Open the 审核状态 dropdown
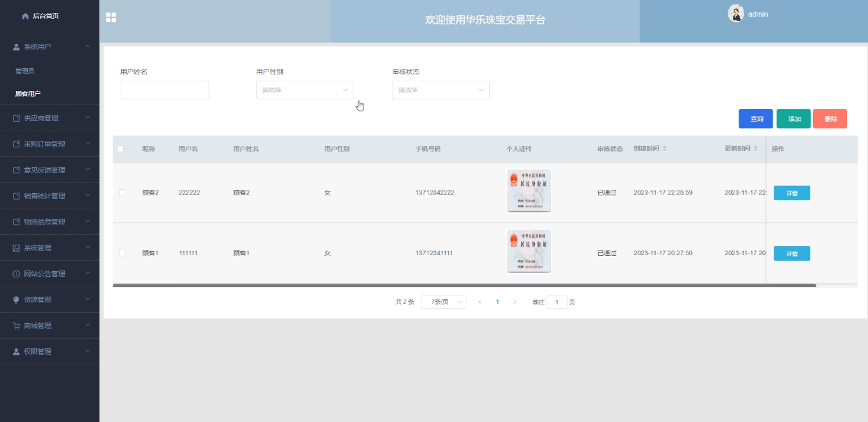 (441, 90)
